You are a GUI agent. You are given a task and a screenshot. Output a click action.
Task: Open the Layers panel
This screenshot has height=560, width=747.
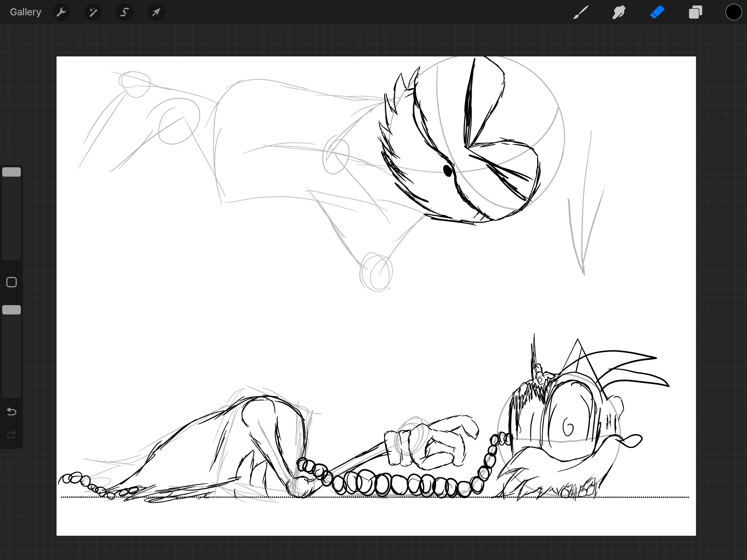tap(695, 13)
